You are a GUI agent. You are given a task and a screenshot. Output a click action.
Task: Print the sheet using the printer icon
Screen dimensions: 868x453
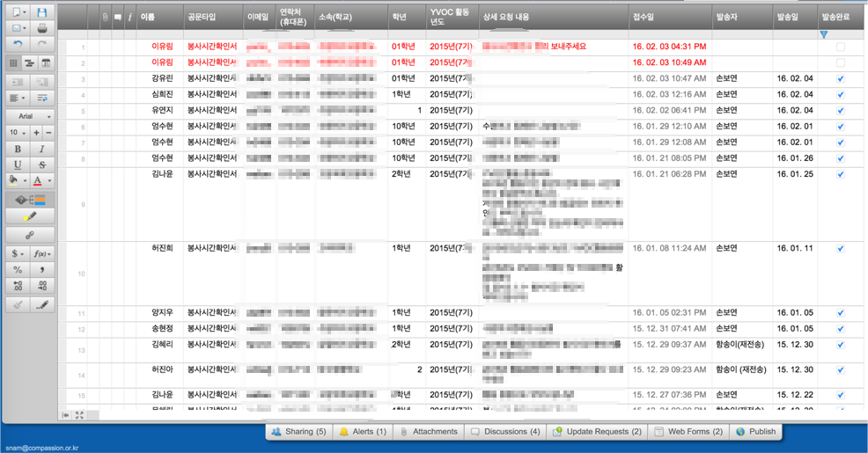pos(41,28)
